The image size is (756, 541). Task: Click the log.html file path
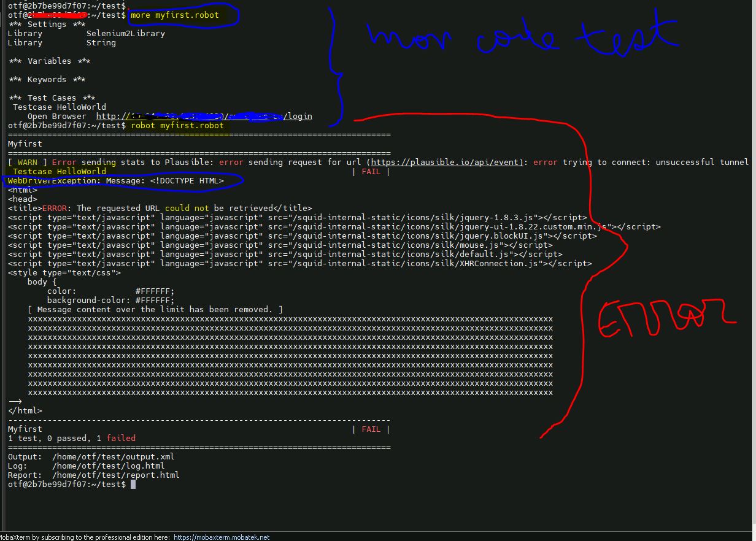108,466
